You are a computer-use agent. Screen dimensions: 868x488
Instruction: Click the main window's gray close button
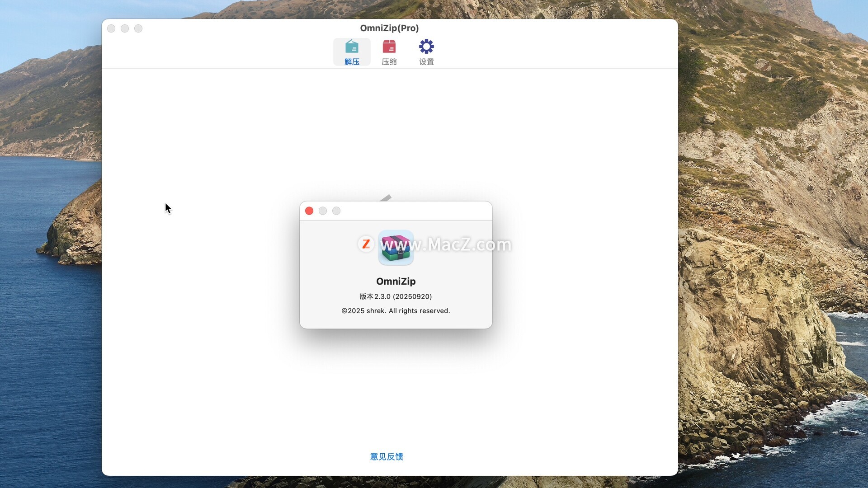(x=111, y=28)
